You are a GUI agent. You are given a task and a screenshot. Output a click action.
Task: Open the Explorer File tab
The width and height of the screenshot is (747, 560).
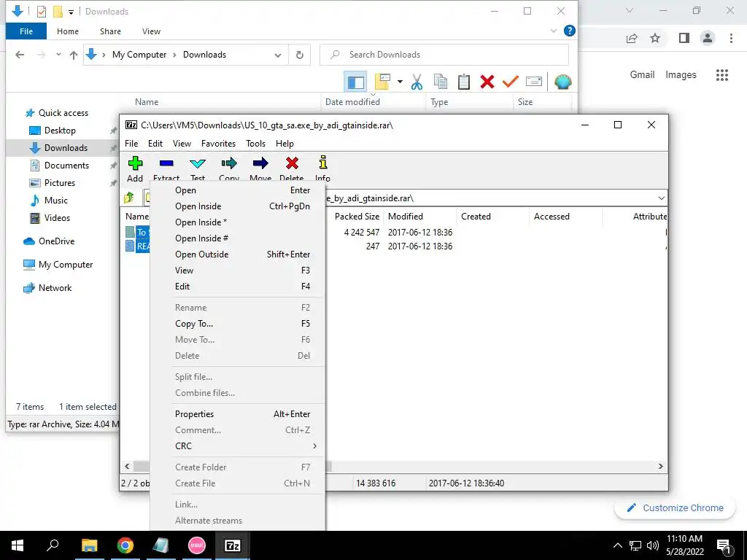coord(26,31)
